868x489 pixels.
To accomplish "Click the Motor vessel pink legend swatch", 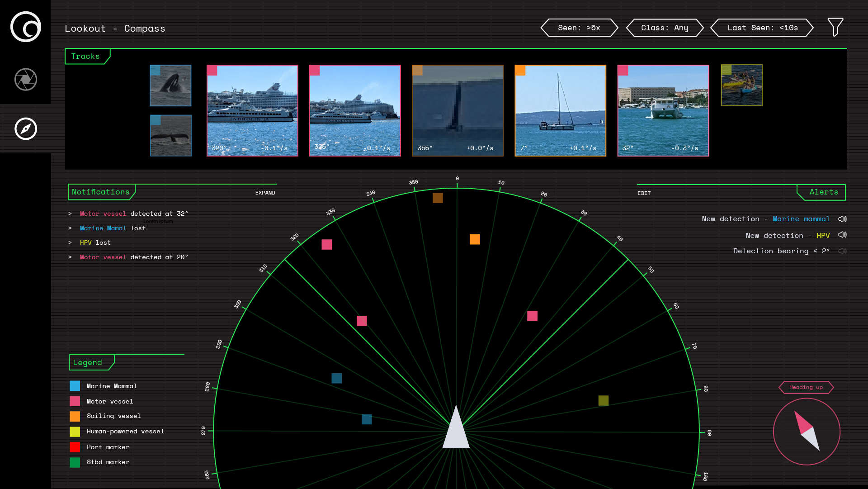I will [75, 401].
